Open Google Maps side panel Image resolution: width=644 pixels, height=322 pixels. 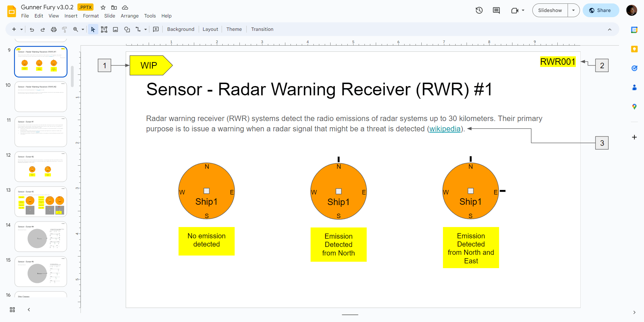tap(634, 107)
